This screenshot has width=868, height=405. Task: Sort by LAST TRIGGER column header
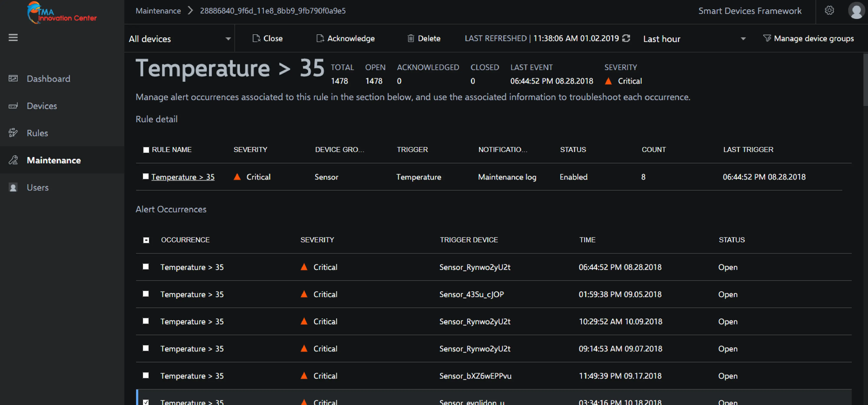pyautogui.click(x=748, y=150)
